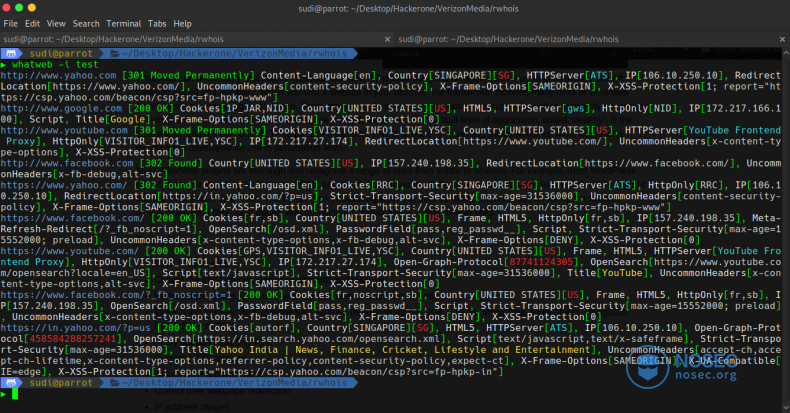Open the Terminal menu
The width and height of the screenshot is (790, 413).
click(123, 24)
